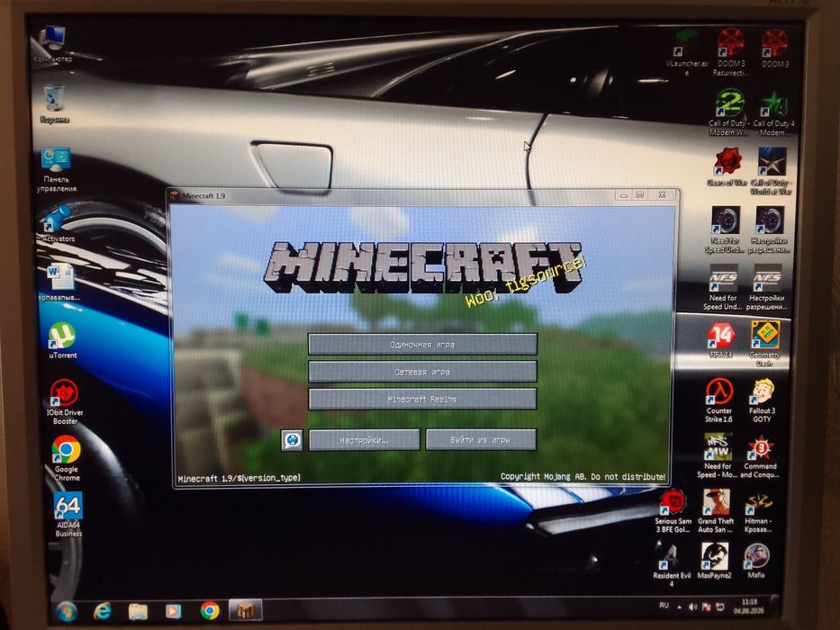This screenshot has width=840, height=630.
Task: Select the Панель управления desktop icon
Action: click(x=56, y=170)
